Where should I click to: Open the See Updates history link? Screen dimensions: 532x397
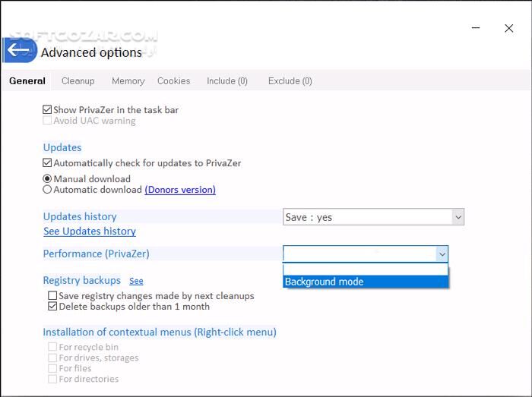[90, 232]
